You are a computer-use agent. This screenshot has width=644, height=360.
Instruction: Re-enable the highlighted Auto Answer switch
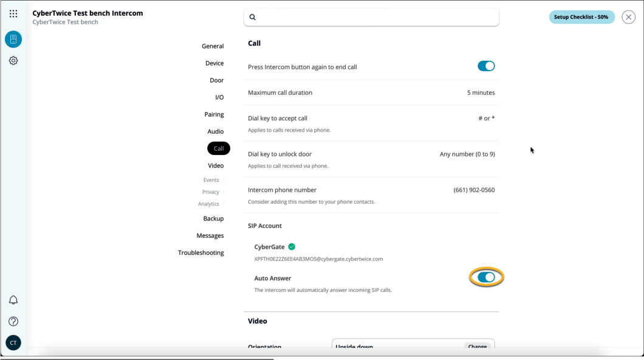point(486,277)
